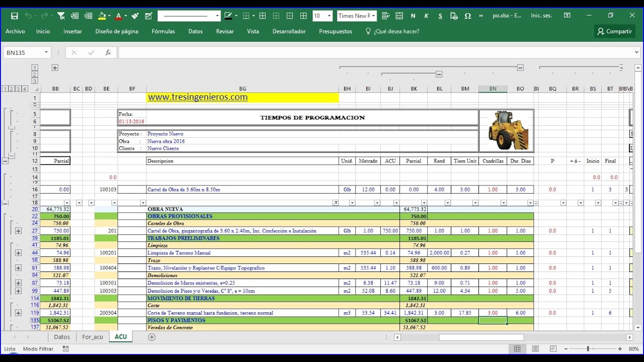Switch to Page Break Preview icon

(553, 348)
